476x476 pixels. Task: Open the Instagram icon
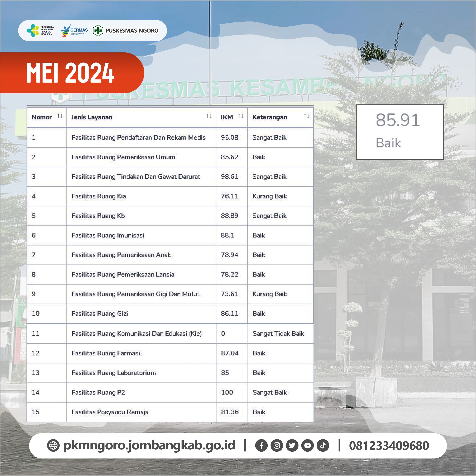coord(277,446)
